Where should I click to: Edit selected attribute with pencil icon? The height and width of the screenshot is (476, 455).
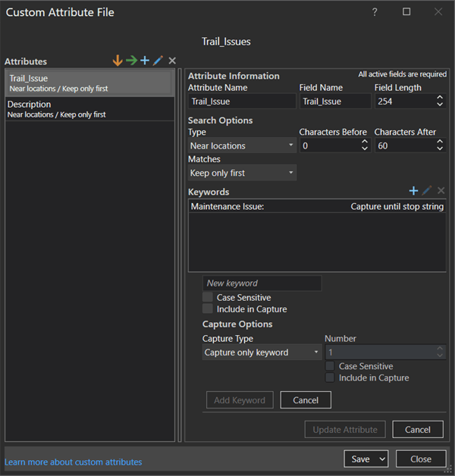coord(158,61)
